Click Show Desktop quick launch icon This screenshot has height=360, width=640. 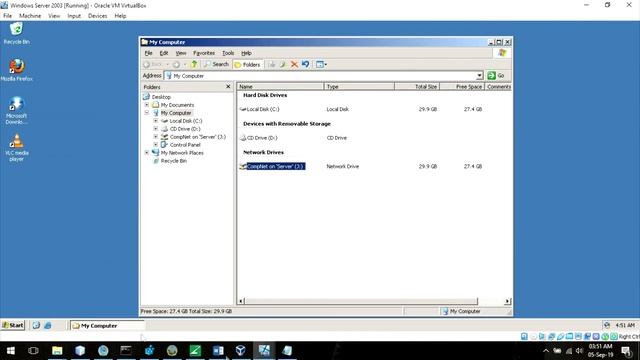[36, 325]
